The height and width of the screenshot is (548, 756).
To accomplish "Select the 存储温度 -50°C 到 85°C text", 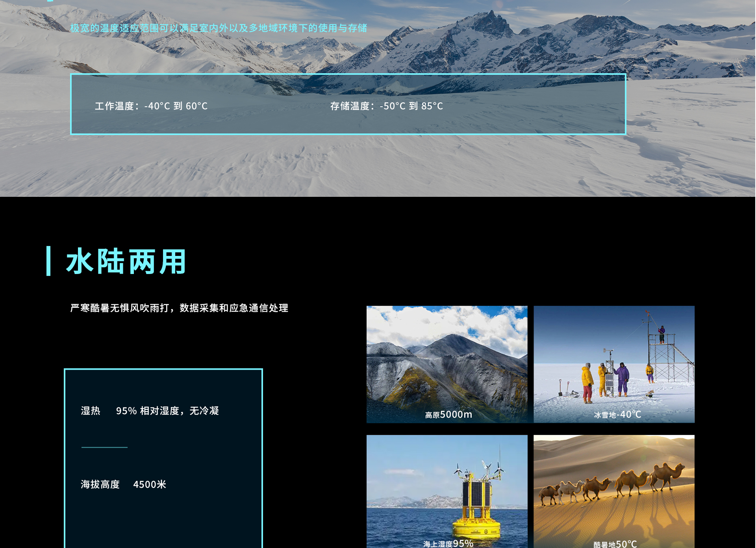I will tap(387, 106).
